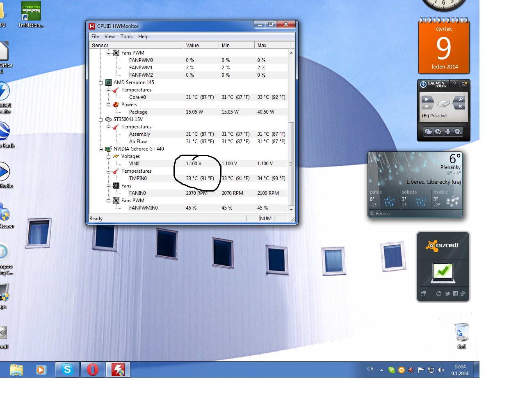Collapse the Powers node
Image resolution: width=525 pixels, height=420 pixels.
coord(108,105)
